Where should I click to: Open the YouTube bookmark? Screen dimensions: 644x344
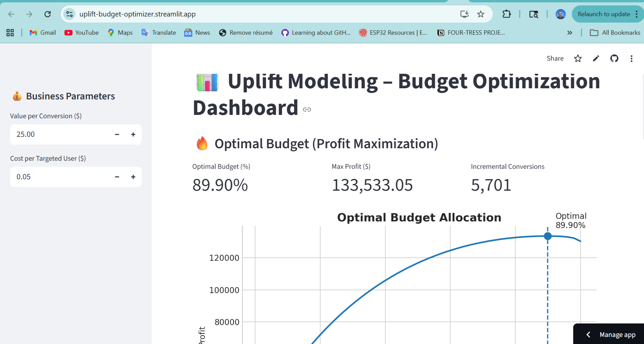(x=81, y=33)
